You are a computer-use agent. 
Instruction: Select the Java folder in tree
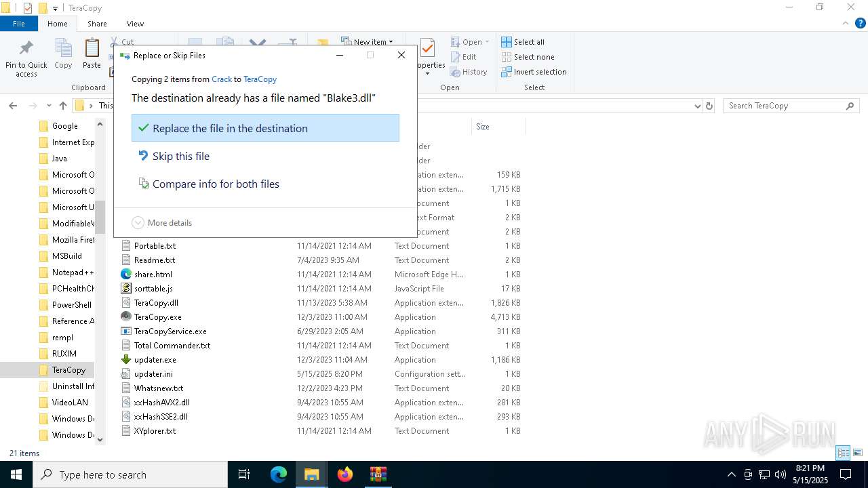pyautogui.click(x=60, y=159)
